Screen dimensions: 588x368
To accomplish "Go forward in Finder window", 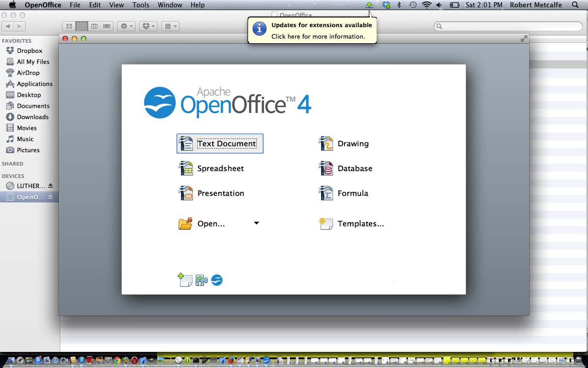I will (x=20, y=26).
